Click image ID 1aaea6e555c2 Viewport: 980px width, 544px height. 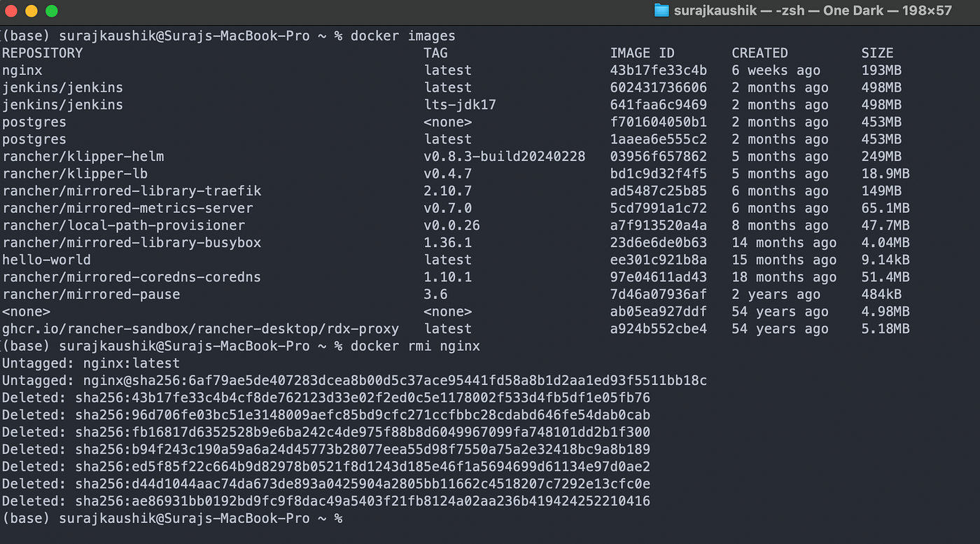click(659, 139)
